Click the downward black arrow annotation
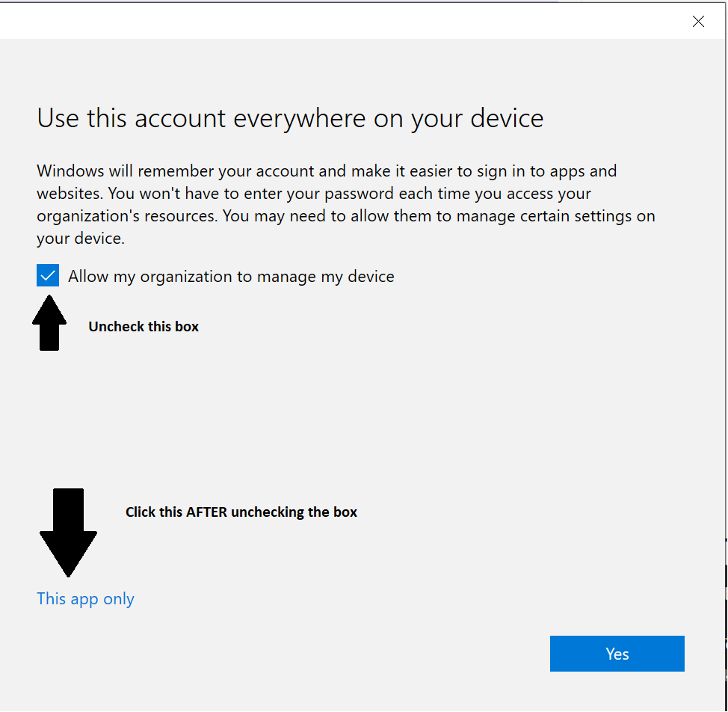 pyautogui.click(x=68, y=533)
